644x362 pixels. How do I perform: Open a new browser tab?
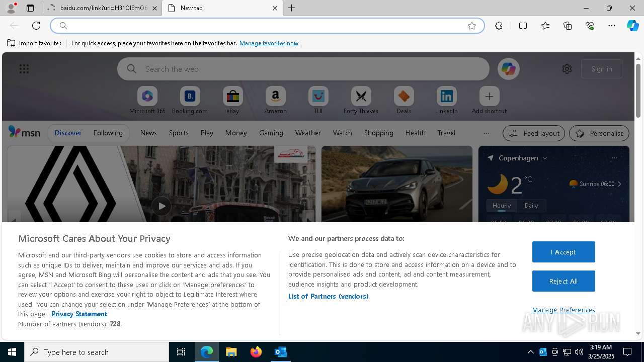[x=292, y=8]
